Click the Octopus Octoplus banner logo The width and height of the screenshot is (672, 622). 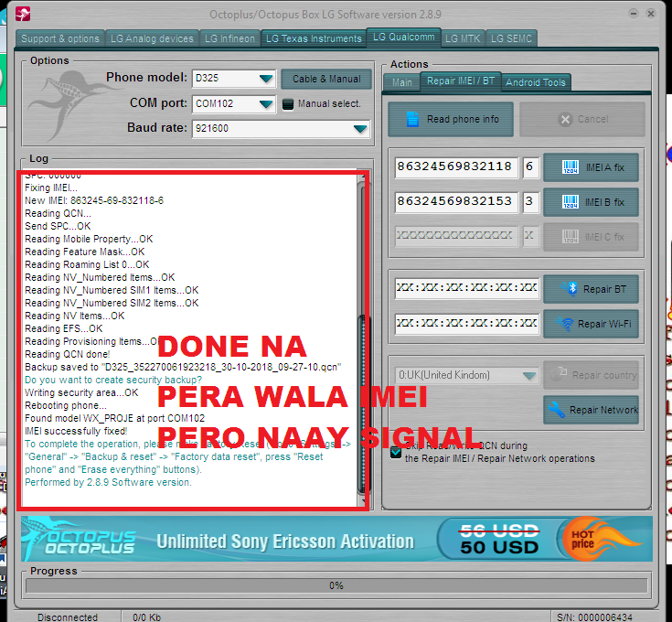pyautogui.click(x=80, y=540)
